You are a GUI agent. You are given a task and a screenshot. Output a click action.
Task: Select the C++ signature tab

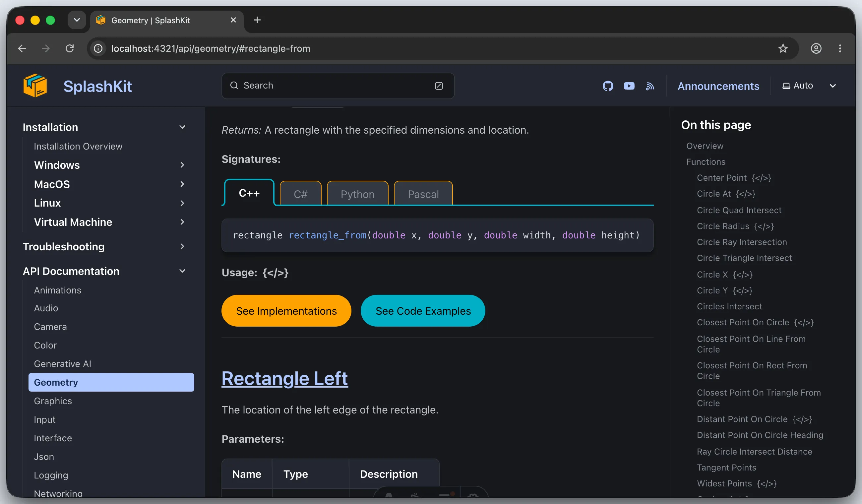[249, 193]
